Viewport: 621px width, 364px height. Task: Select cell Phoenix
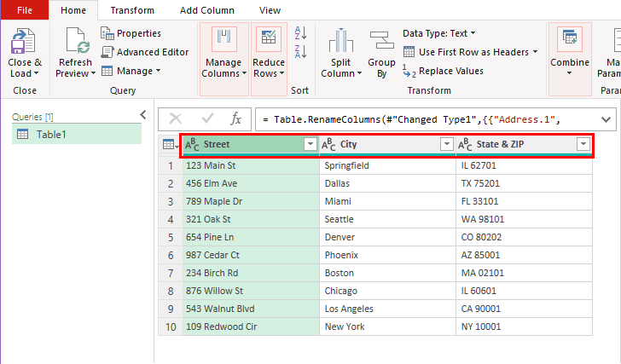click(x=388, y=255)
